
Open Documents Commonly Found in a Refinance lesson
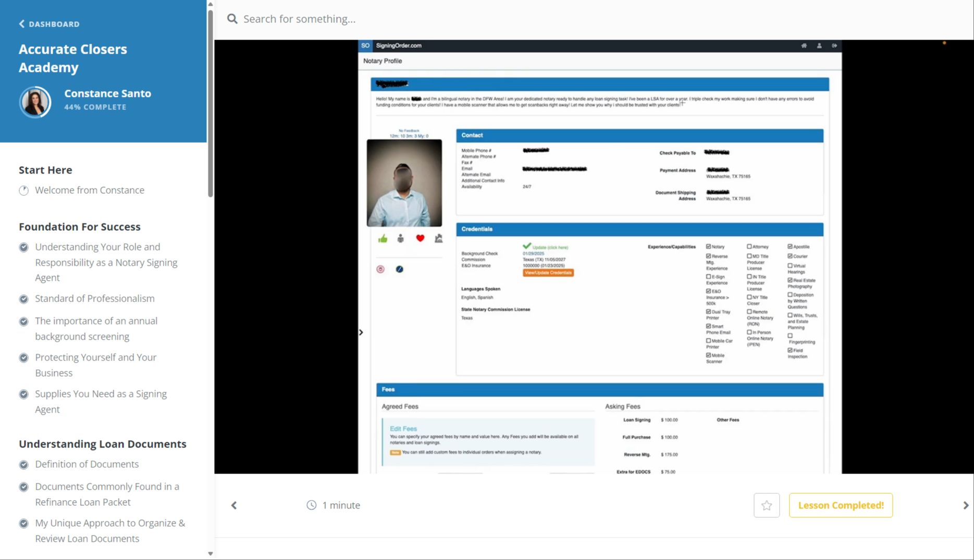[107, 494]
